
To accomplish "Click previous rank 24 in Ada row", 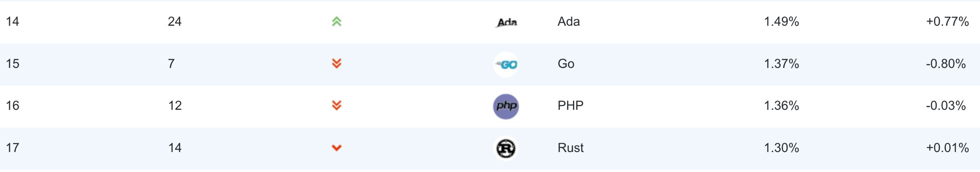I will tap(175, 21).
